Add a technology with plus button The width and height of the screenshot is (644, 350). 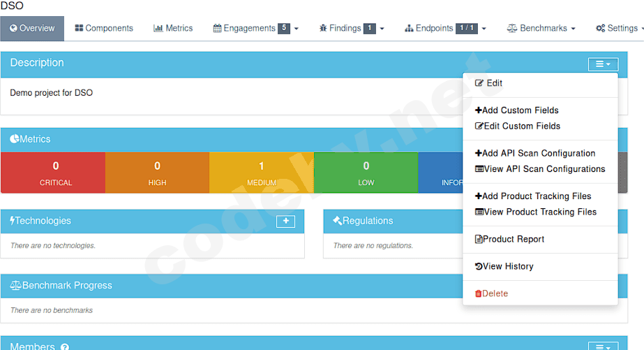tap(286, 221)
